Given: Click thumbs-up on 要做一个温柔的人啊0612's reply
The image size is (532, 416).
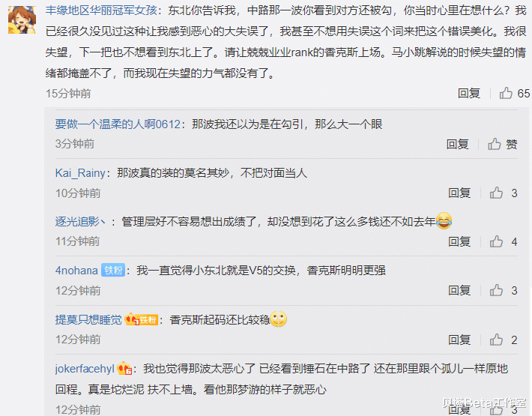Looking at the screenshot, I should pos(495,144).
